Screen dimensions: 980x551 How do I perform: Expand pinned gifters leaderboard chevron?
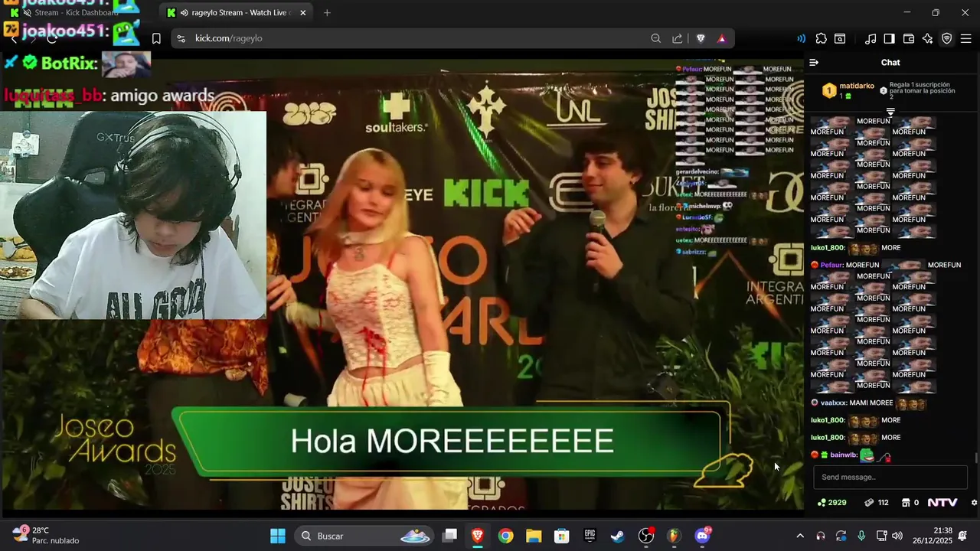[890, 112]
